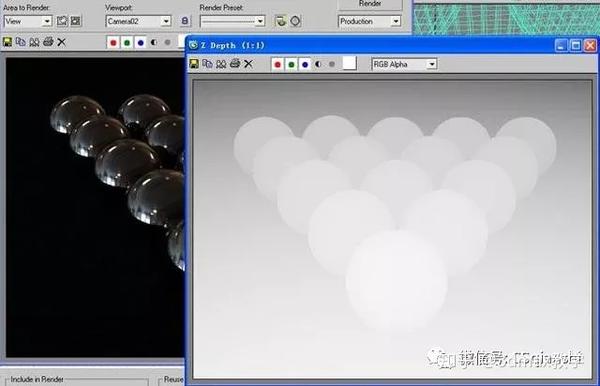This screenshot has height=386, width=600.
Task: Click the Auto Region Selected icon
Action: 76,21
